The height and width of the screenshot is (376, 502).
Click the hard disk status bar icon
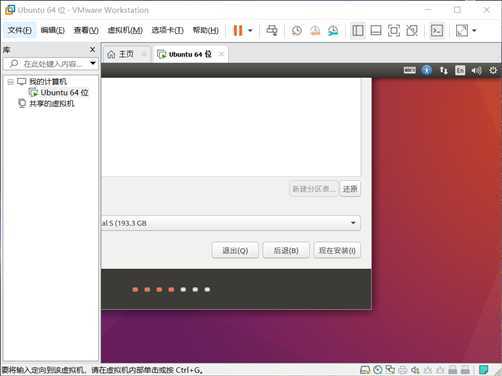point(365,370)
